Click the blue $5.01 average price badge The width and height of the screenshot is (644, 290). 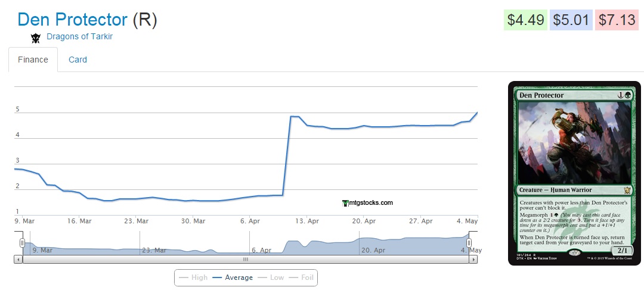[x=571, y=20]
